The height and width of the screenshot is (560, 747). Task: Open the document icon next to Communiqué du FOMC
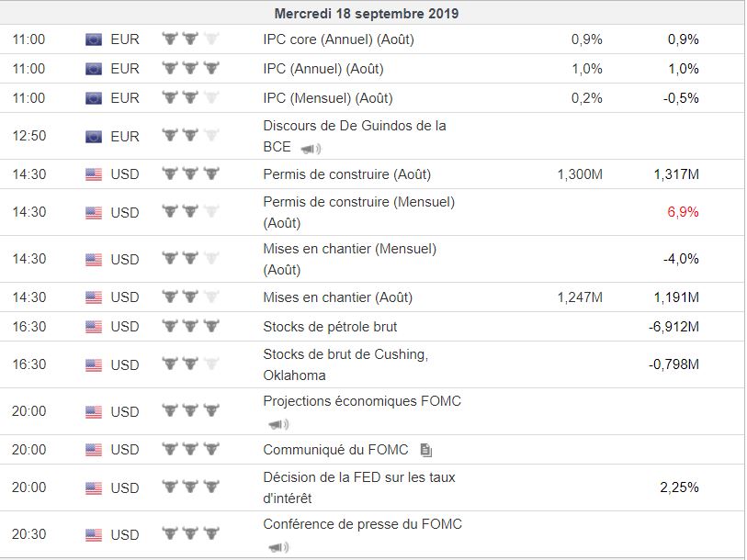point(425,450)
